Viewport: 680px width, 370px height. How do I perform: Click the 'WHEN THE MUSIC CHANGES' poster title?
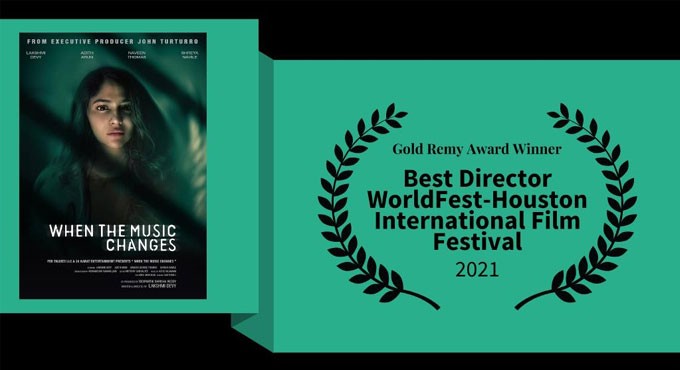(113, 238)
